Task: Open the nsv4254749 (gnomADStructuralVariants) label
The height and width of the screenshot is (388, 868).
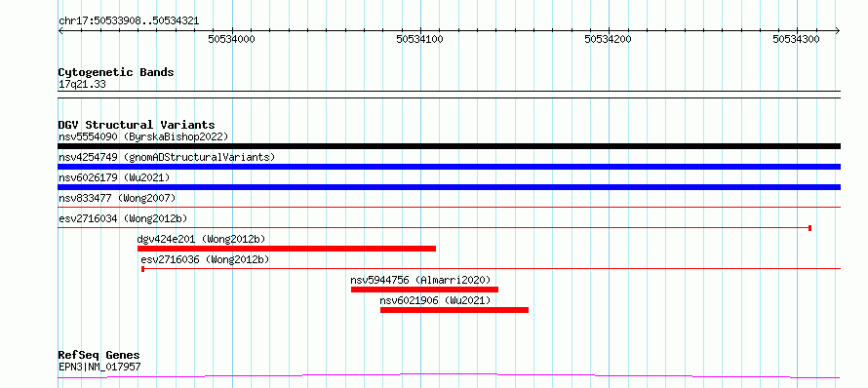Action: (x=167, y=157)
